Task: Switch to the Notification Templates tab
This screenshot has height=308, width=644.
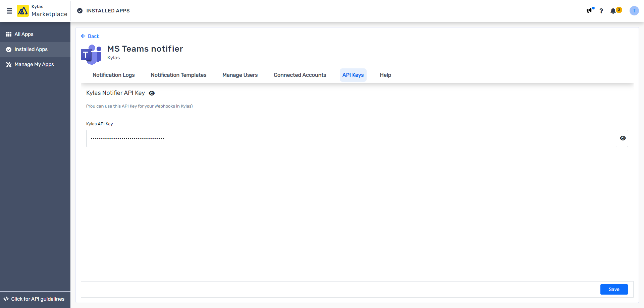Action: [178, 75]
